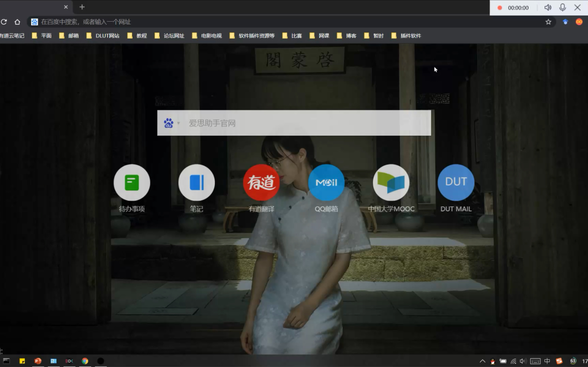Open the 网课 bookmark folder
The width and height of the screenshot is (588, 367).
[320, 36]
